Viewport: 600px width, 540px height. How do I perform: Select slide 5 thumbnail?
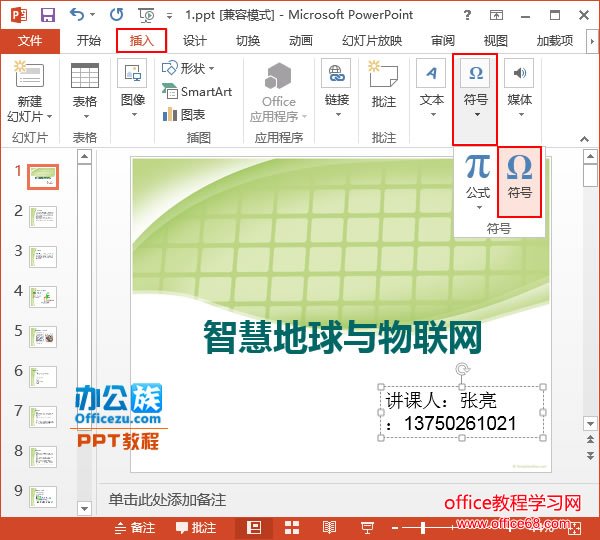(x=43, y=337)
